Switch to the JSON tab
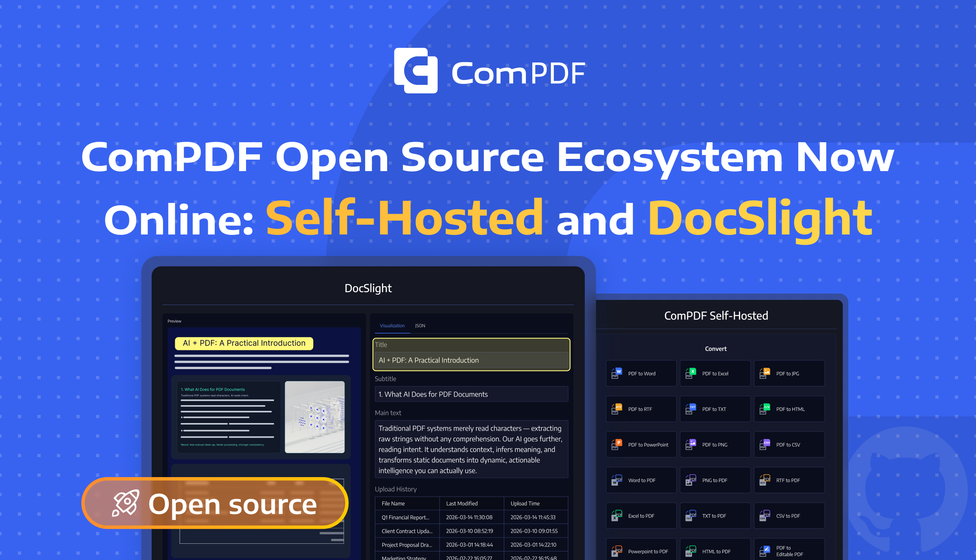This screenshot has width=976, height=560. (x=420, y=326)
